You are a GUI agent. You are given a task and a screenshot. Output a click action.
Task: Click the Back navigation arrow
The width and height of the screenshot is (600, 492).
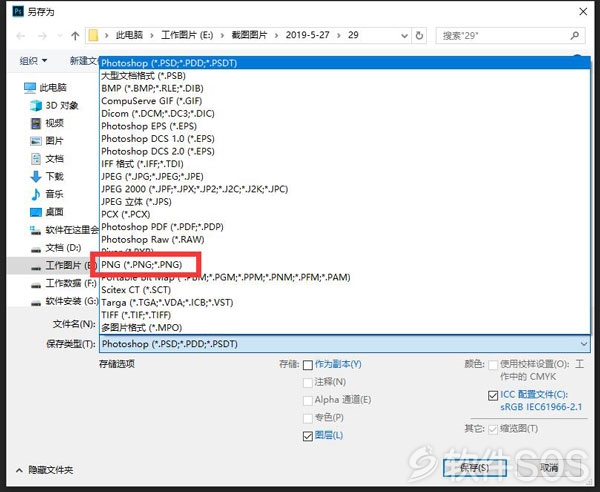coord(21,36)
